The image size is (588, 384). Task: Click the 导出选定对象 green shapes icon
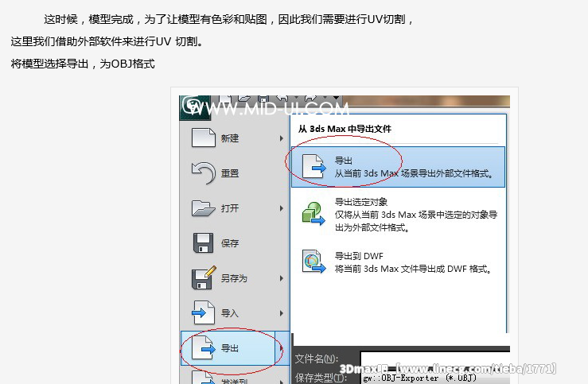pos(313,214)
